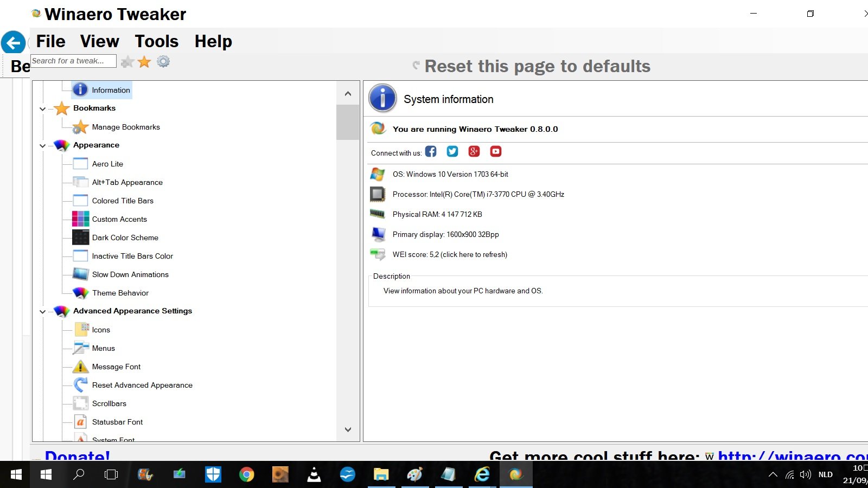The width and height of the screenshot is (868, 488).
Task: Select the Information tree item icon
Action: coord(80,89)
